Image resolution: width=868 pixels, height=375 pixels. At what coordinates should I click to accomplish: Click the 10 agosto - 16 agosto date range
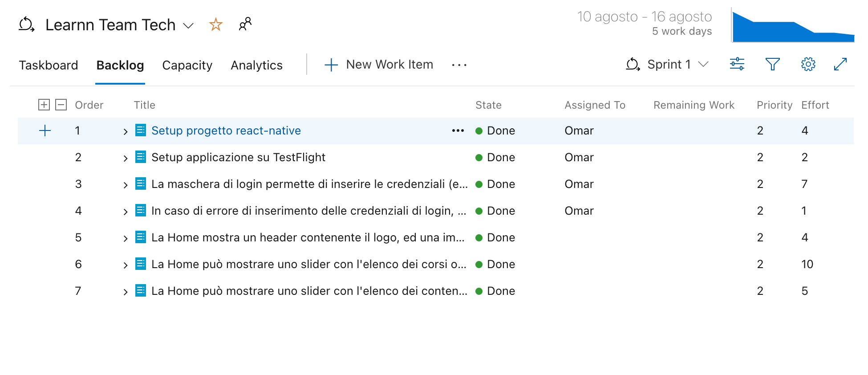[x=645, y=16]
